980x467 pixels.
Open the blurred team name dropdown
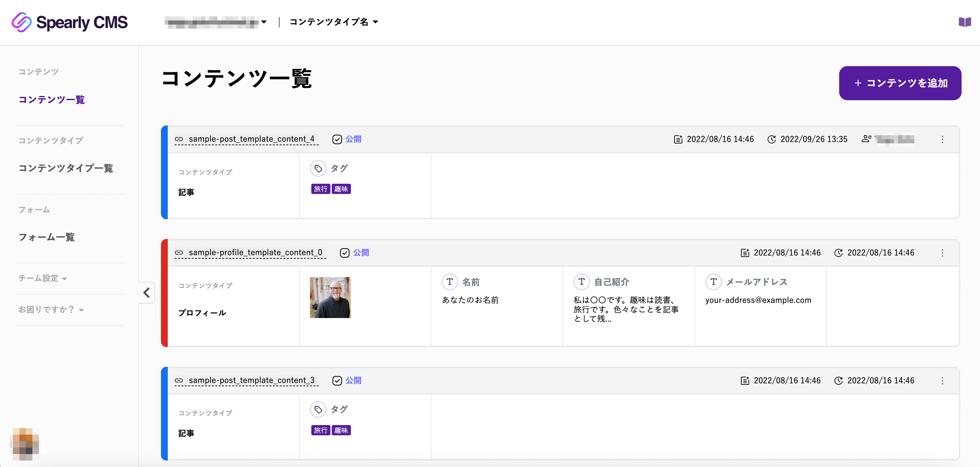tap(215, 22)
